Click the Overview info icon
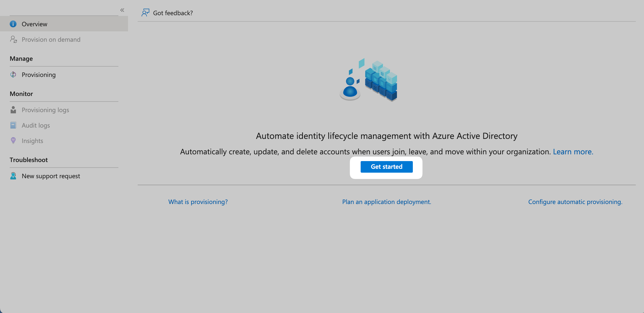Screen dimensions: 644x313 [13, 24]
